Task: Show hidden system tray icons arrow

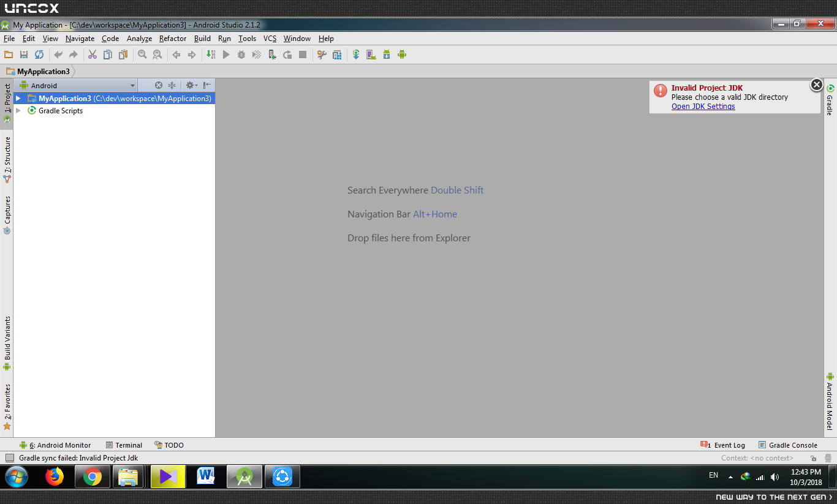Action: tap(730, 477)
